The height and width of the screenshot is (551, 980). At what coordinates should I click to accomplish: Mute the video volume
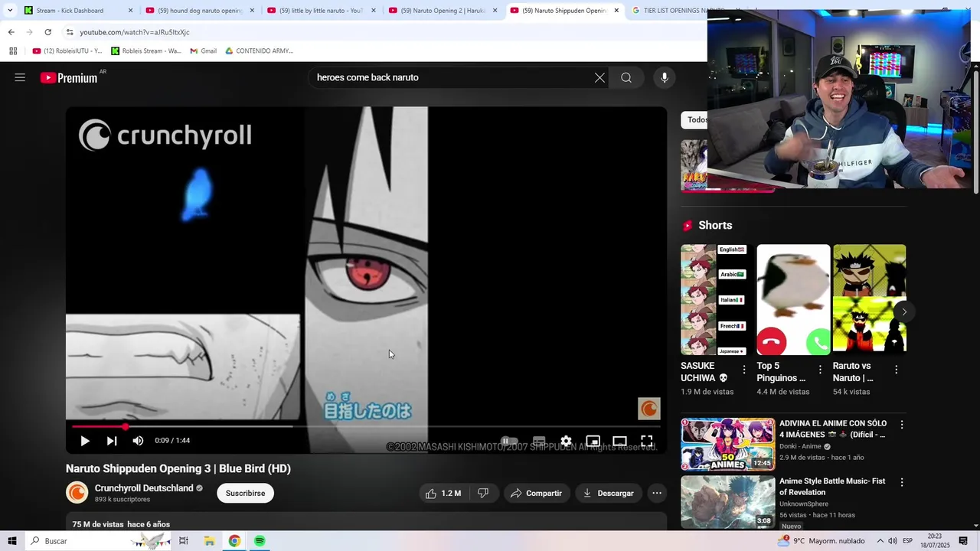pyautogui.click(x=138, y=441)
